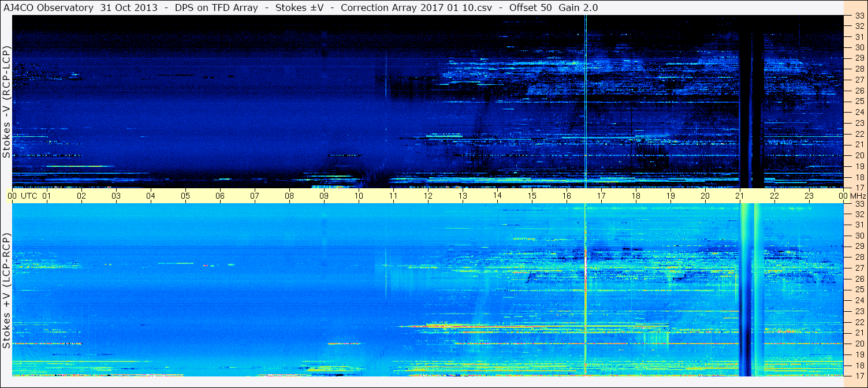Select the 17 hour marker on time axis
Image resolution: width=868 pixels, height=388 pixels.
click(601, 196)
